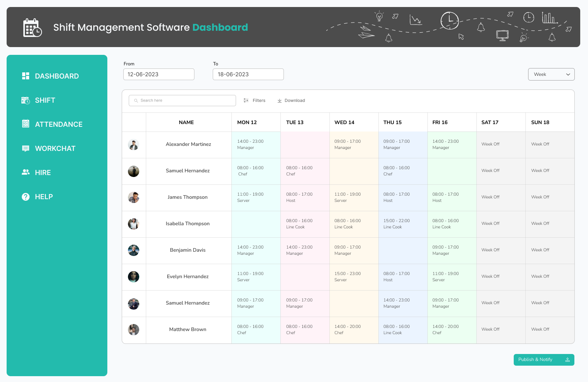Click the Hire people icon
The image size is (588, 382).
(26, 172)
